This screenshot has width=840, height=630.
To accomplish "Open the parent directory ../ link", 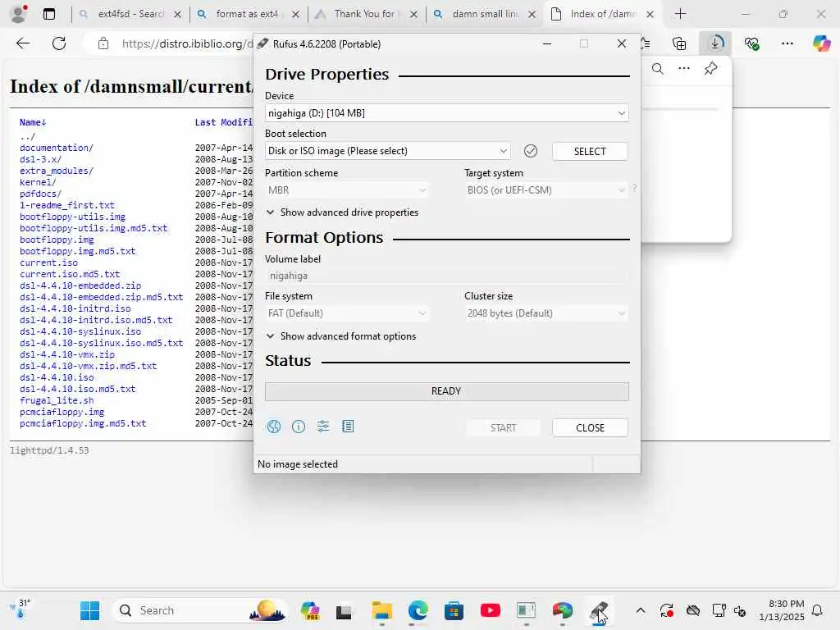I will (x=27, y=136).
